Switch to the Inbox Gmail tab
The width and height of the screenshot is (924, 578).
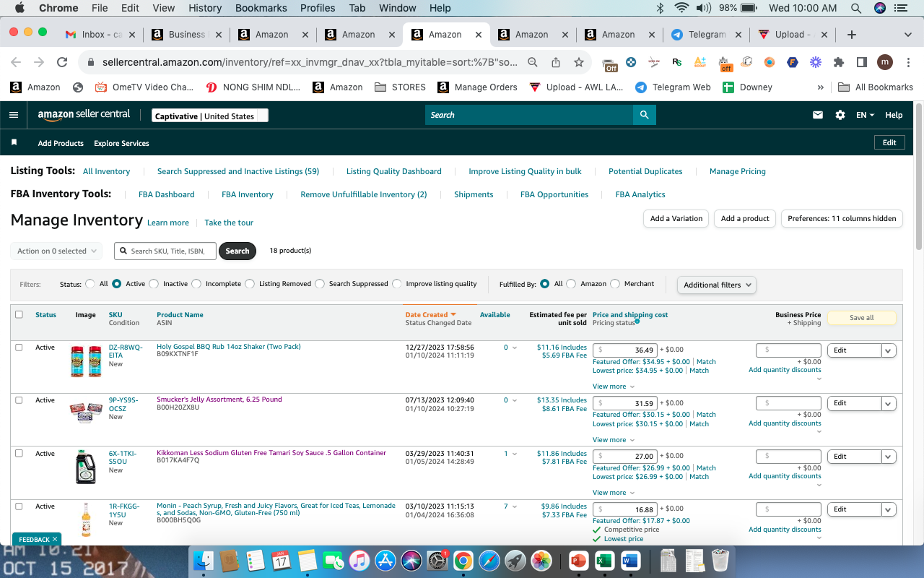(100, 35)
